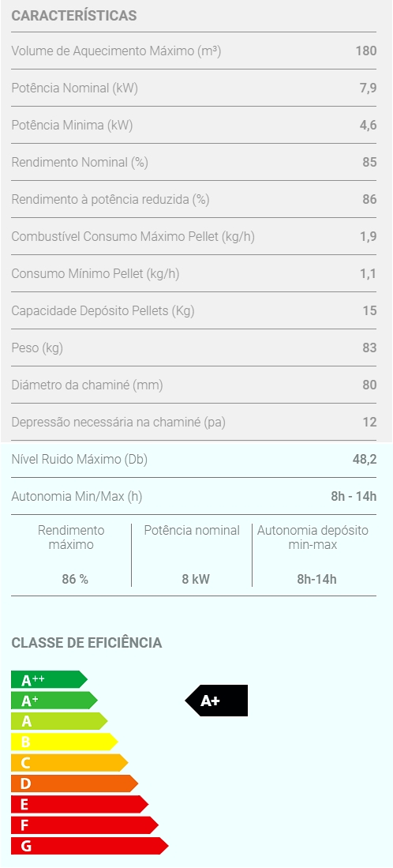Click the Rendimento máximo 86 % cell

pyautogui.click(x=71, y=555)
